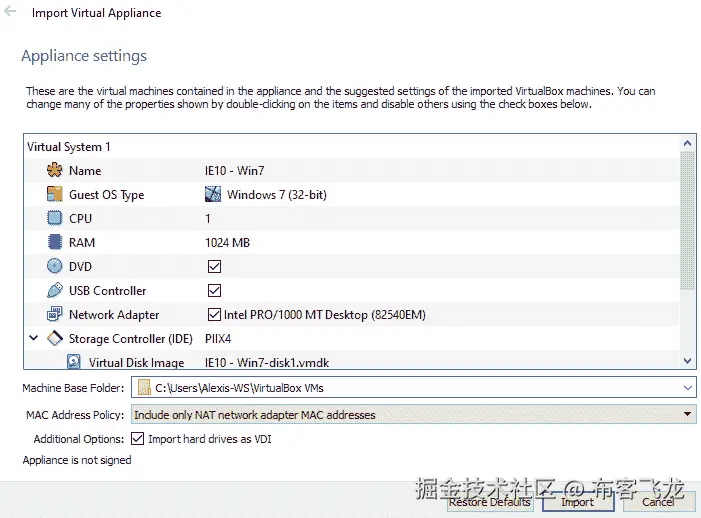Select the IE10 - Win7 name value
Image resolution: width=701 pixels, height=518 pixels.
tap(234, 171)
